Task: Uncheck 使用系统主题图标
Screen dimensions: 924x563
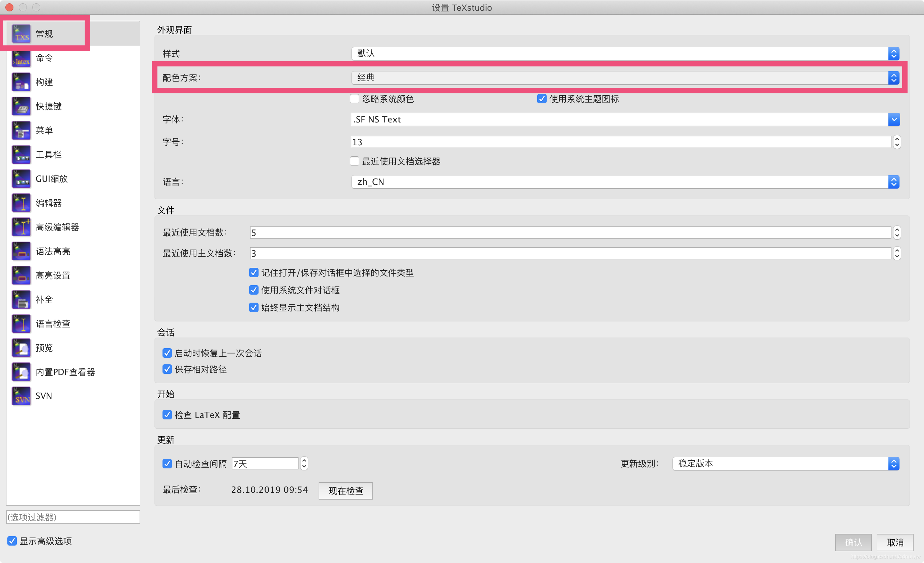Action: 542,99
